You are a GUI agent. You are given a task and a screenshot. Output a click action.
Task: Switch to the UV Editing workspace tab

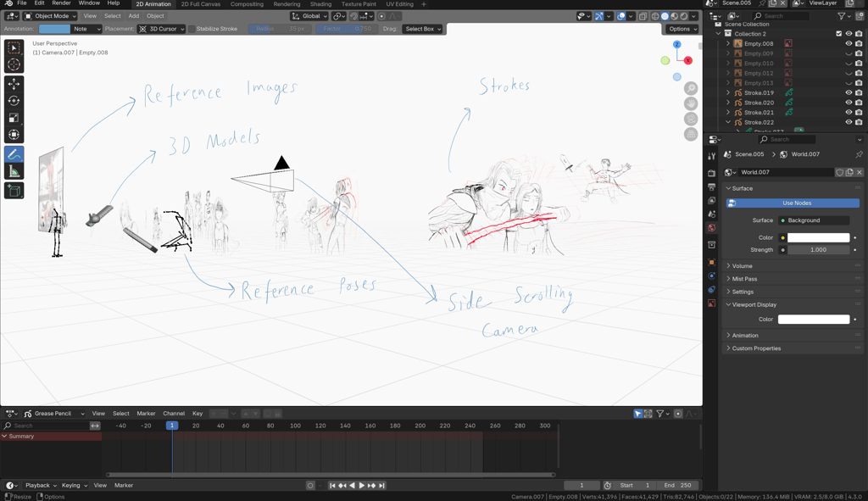coord(400,4)
